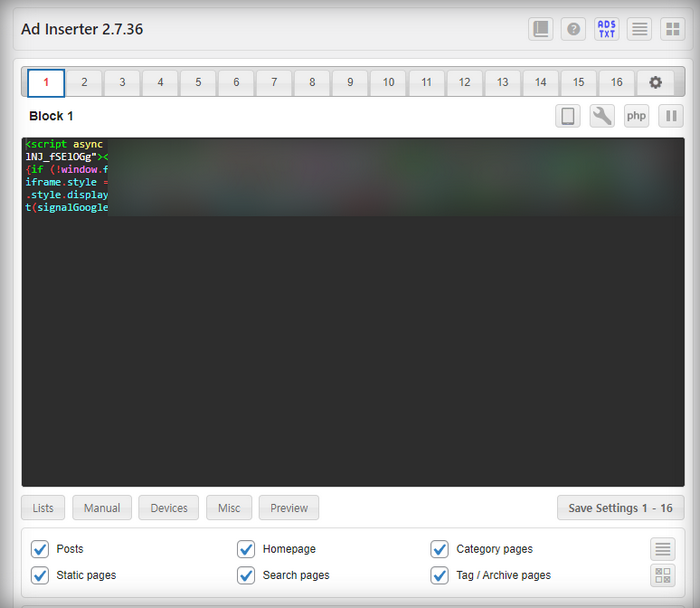Open general settings gear tab

point(655,83)
